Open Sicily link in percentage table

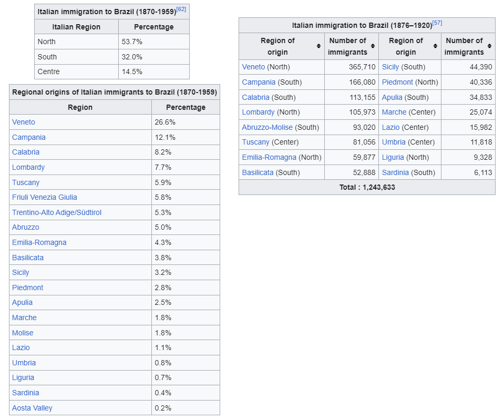[x=20, y=272]
